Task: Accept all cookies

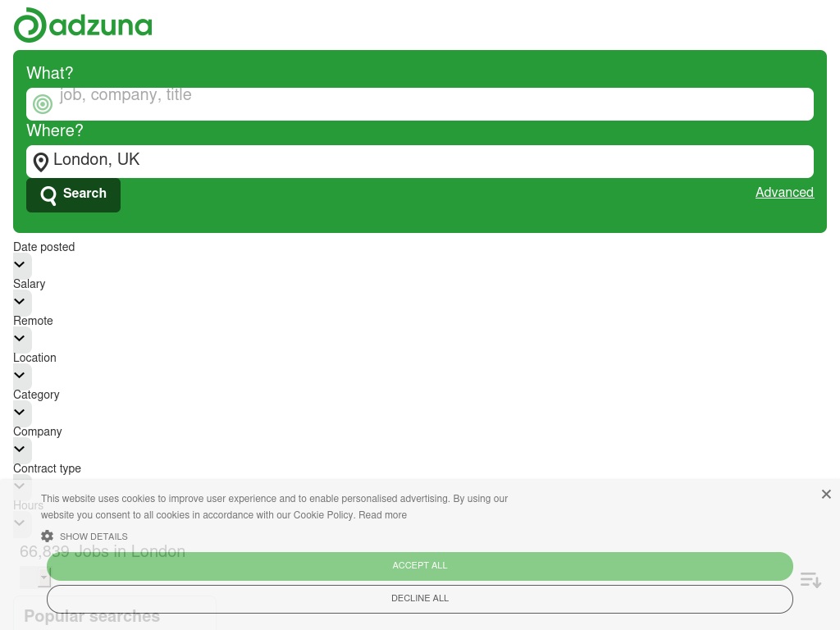Action: pos(420,566)
